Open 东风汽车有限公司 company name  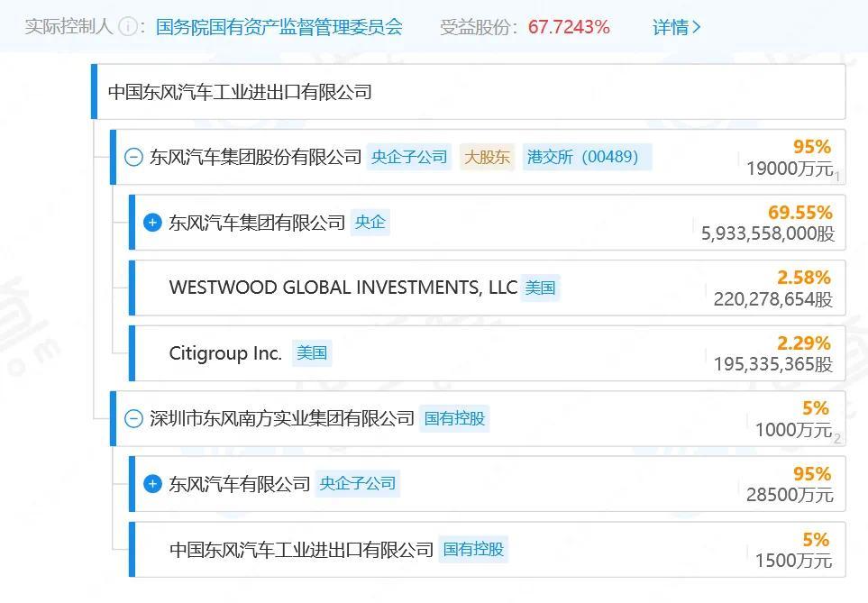point(239,484)
